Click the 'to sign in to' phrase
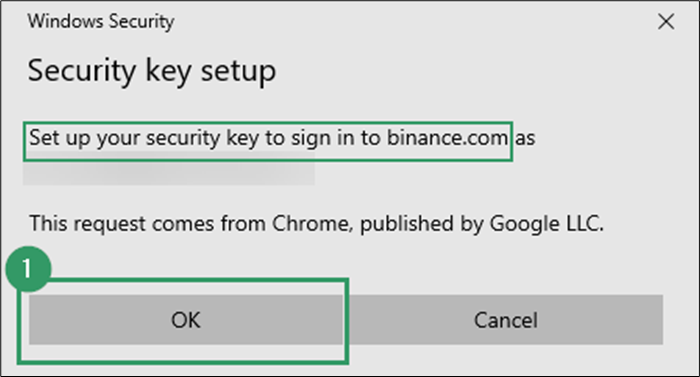Image resolution: width=700 pixels, height=377 pixels. tap(323, 138)
